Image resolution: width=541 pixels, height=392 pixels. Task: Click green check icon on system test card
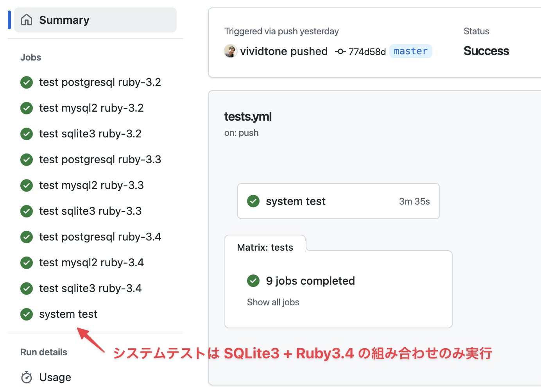coord(253,201)
